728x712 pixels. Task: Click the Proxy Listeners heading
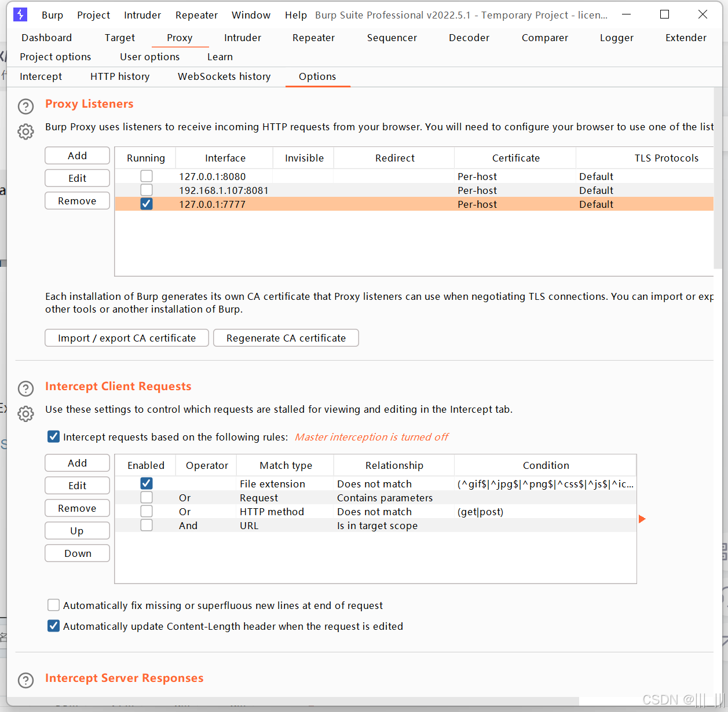(89, 104)
